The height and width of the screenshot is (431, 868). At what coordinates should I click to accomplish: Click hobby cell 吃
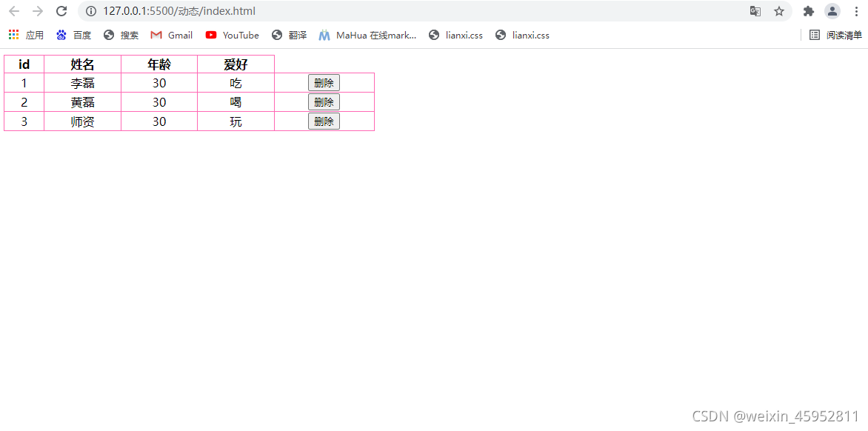click(236, 83)
